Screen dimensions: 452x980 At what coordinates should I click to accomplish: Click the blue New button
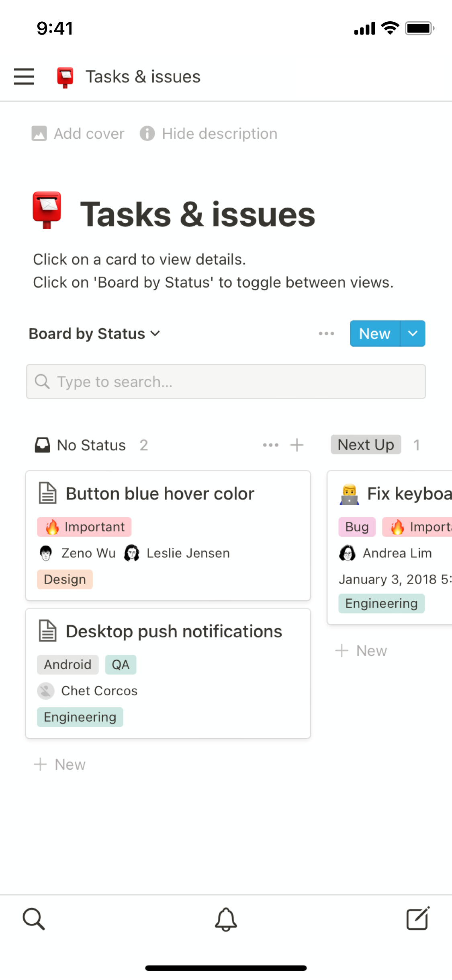[374, 333]
